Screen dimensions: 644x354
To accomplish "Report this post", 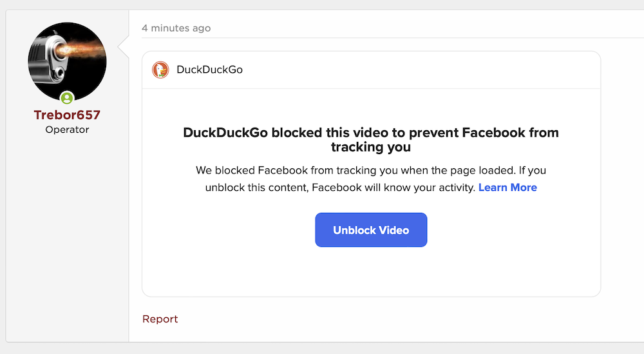I will click(x=160, y=319).
